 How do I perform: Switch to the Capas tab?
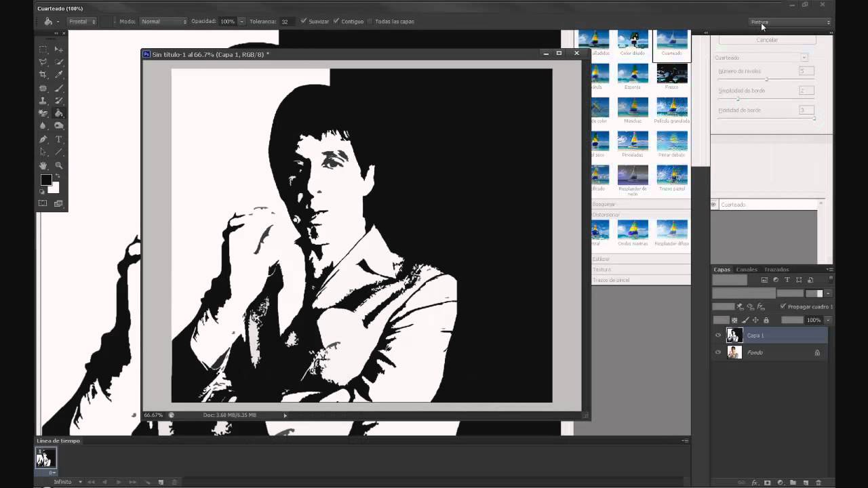722,269
